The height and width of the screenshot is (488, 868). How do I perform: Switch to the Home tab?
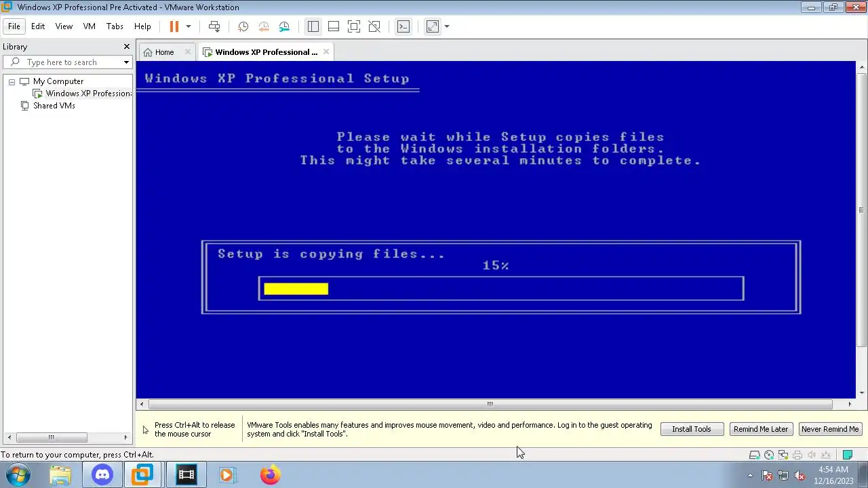pyautogui.click(x=164, y=52)
